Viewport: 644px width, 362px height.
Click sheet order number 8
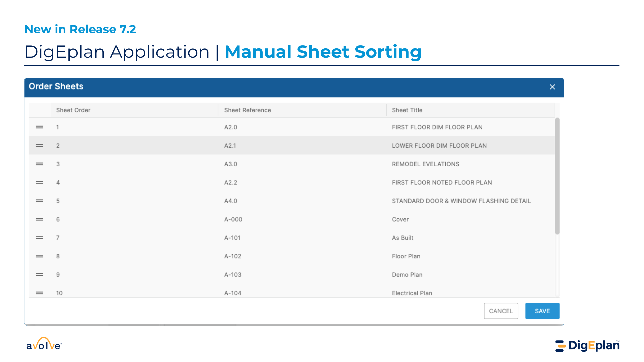pos(58,256)
